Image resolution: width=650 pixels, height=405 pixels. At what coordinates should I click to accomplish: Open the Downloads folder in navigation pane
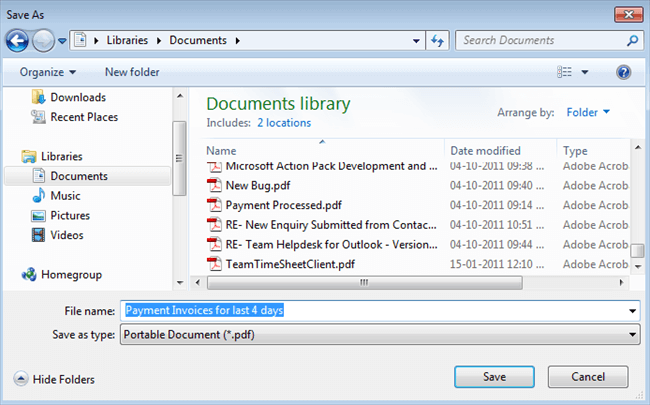(x=78, y=97)
